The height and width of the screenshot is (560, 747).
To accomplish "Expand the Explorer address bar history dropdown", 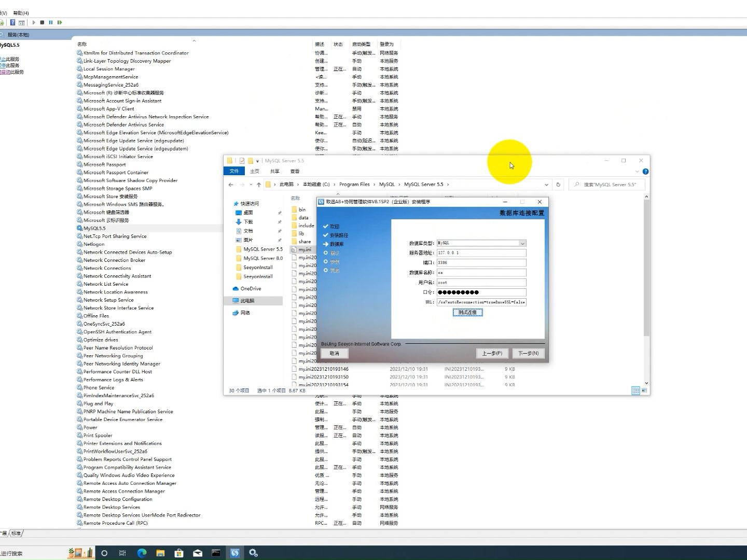I will coord(546,185).
